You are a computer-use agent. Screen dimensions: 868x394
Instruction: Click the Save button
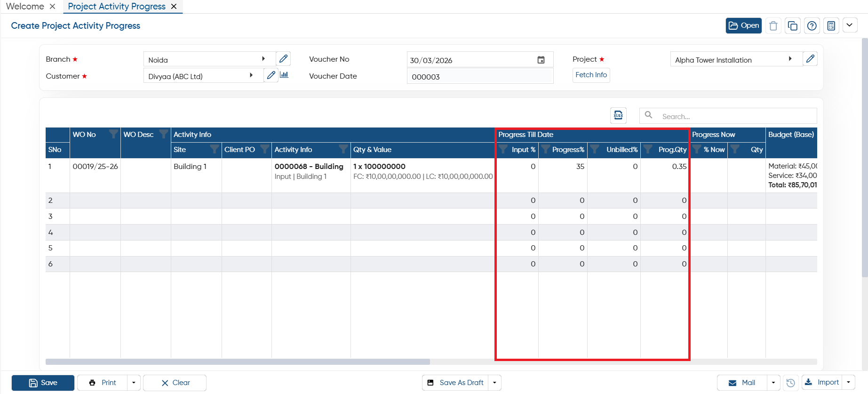point(43,383)
